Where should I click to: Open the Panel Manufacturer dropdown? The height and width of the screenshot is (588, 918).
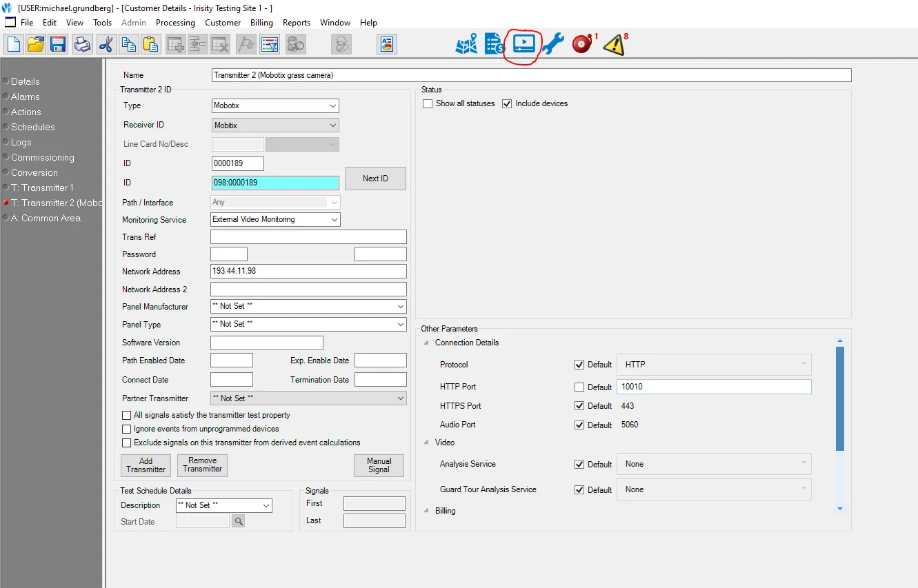coord(308,306)
